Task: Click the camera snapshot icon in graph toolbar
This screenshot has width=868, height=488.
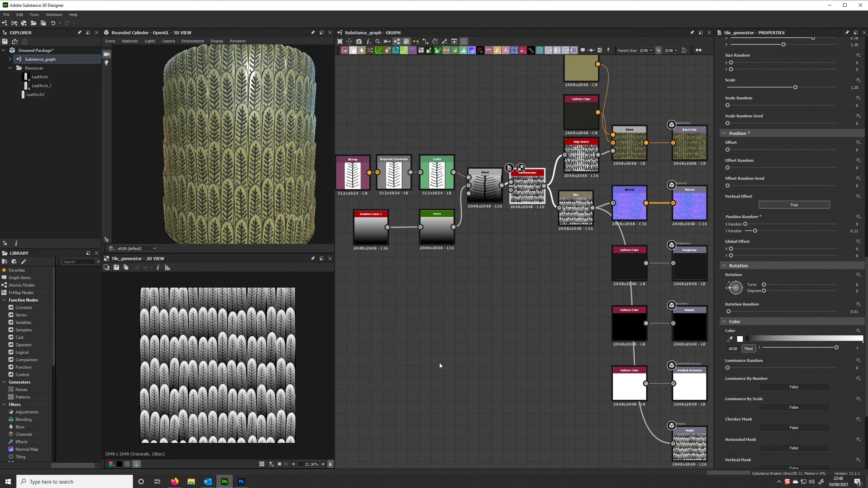Action: click(x=359, y=41)
